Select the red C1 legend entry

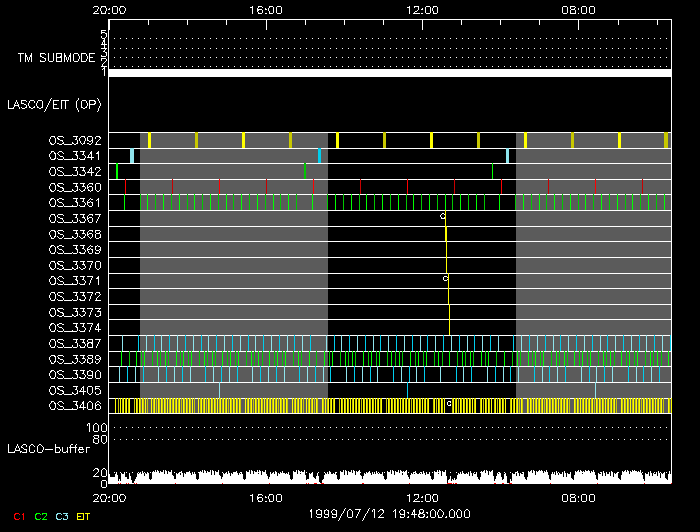tap(18, 516)
